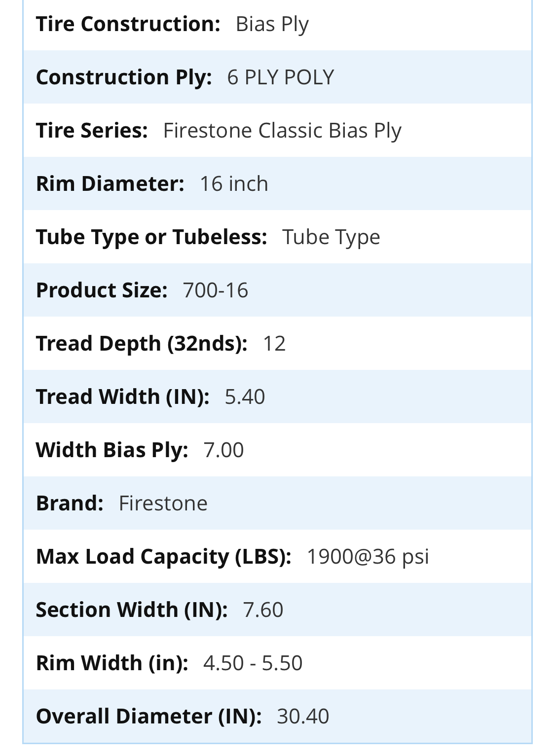Click the 7.60 section width value
The width and height of the screenshot is (555, 756).
click(x=263, y=610)
